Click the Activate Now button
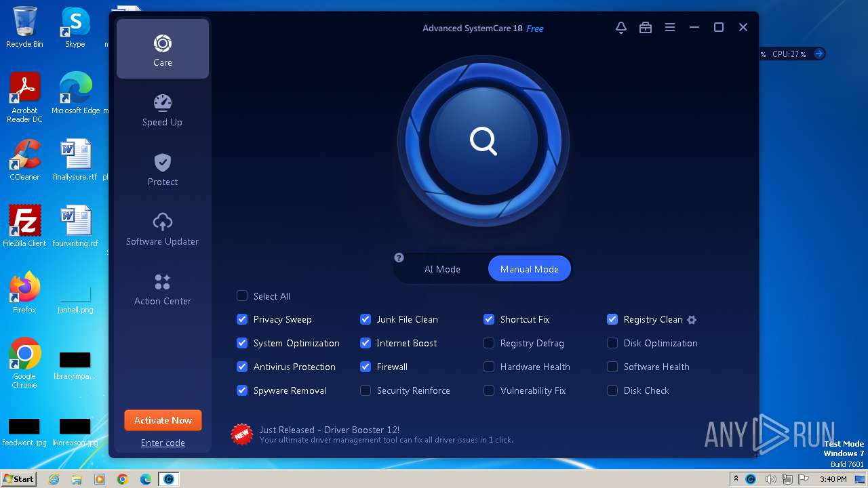The width and height of the screenshot is (868, 488). pyautogui.click(x=163, y=420)
